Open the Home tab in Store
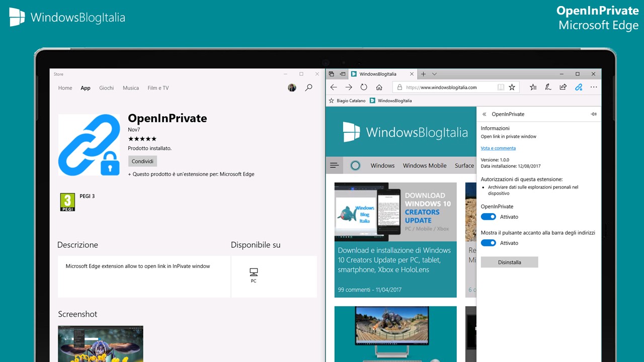644x362 pixels. 65,88
